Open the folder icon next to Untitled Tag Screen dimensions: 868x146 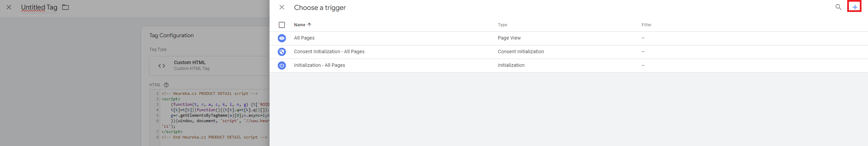click(x=66, y=7)
